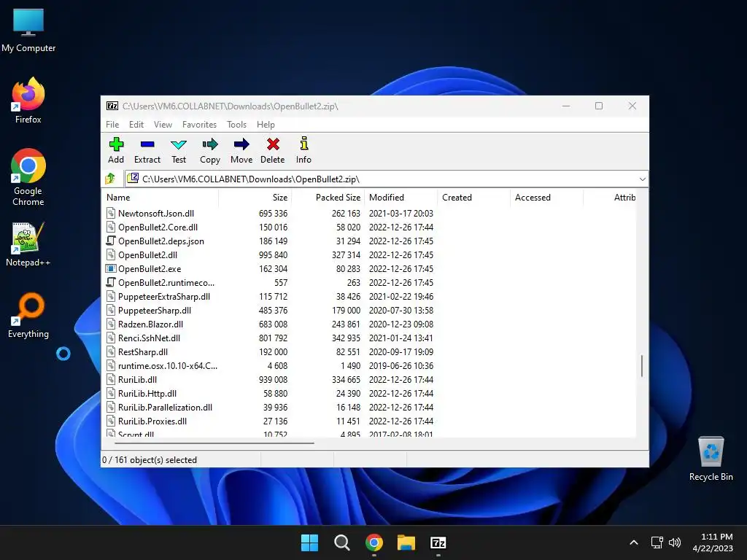Open the View menu

click(x=163, y=124)
